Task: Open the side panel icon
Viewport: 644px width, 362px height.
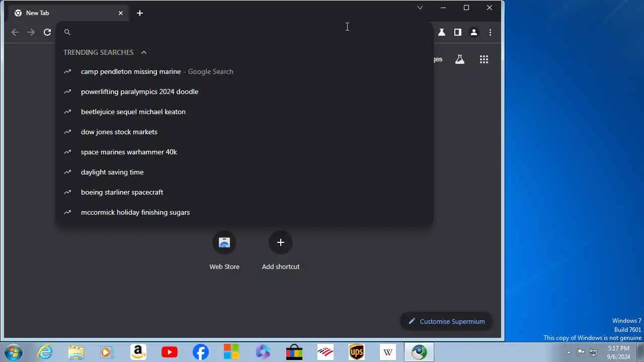Action: (x=458, y=32)
